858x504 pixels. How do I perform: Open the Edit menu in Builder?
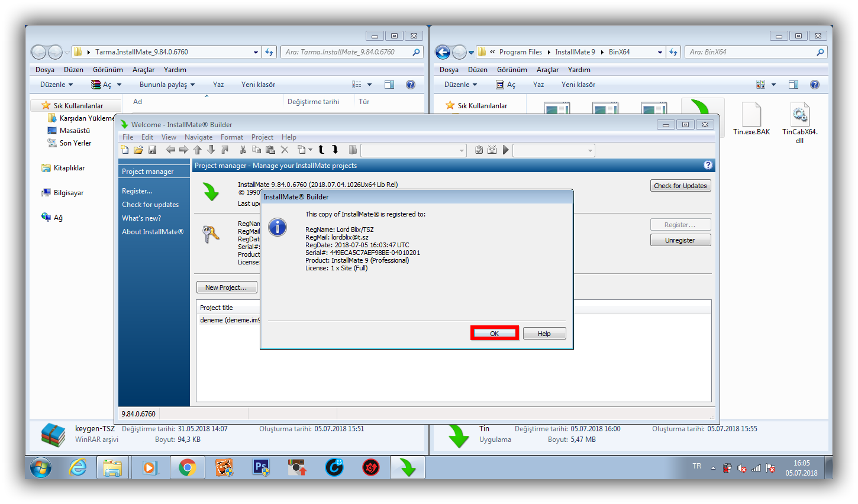tap(147, 137)
